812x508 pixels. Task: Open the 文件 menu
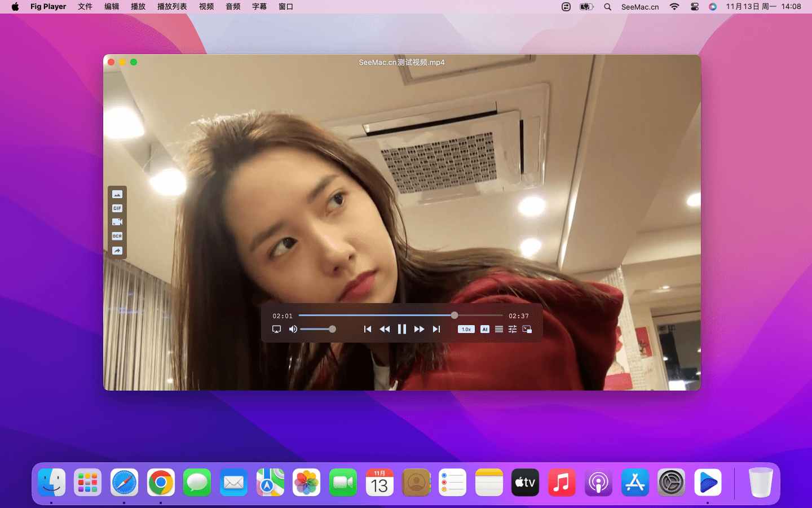click(85, 7)
